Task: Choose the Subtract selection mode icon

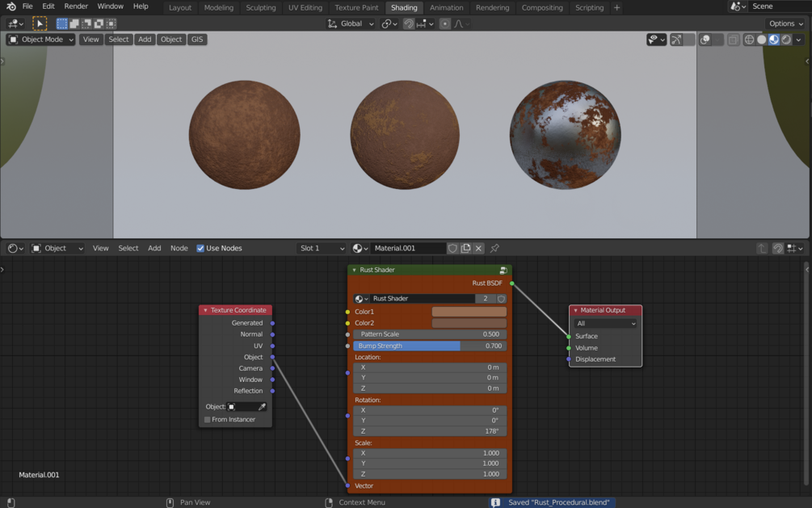Action: coord(86,23)
